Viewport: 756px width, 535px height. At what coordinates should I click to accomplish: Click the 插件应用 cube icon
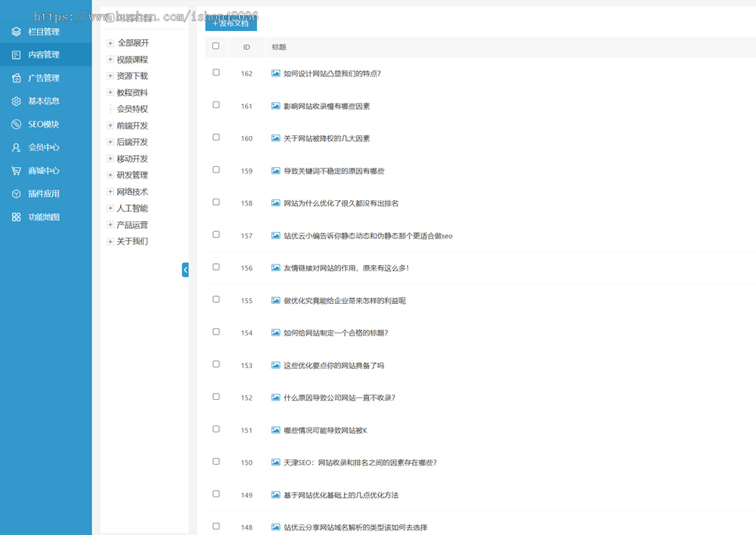[x=17, y=193]
